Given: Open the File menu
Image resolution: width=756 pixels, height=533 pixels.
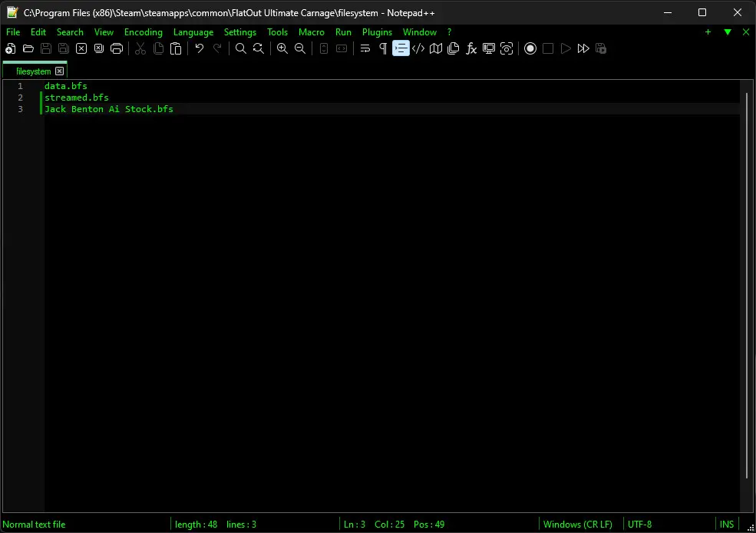Looking at the screenshot, I should pos(13,32).
